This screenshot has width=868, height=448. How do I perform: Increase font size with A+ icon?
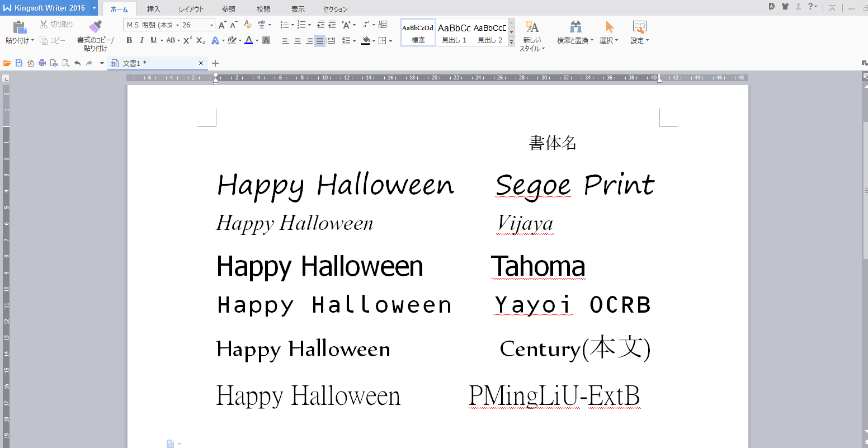(x=222, y=25)
